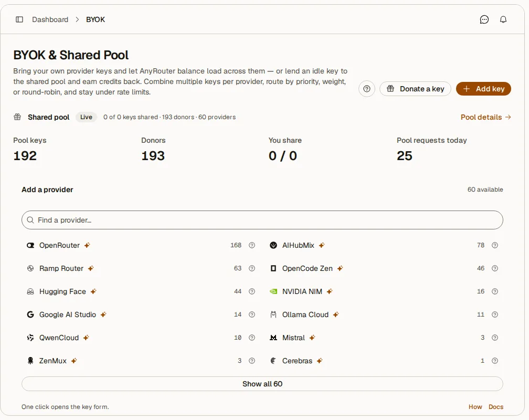Viewport: 529px width, 420px height.
Task: Expand list with Show all 60
Action: tap(262, 384)
